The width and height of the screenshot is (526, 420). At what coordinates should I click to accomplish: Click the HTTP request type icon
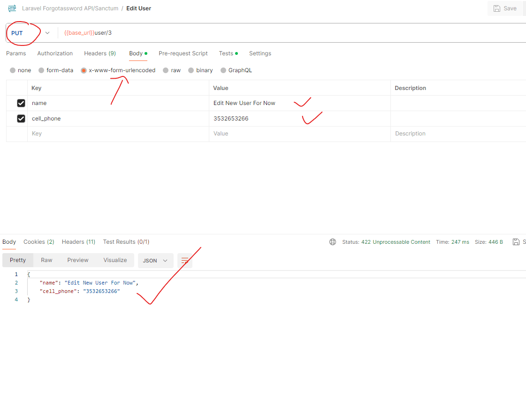pyautogui.click(x=12, y=8)
